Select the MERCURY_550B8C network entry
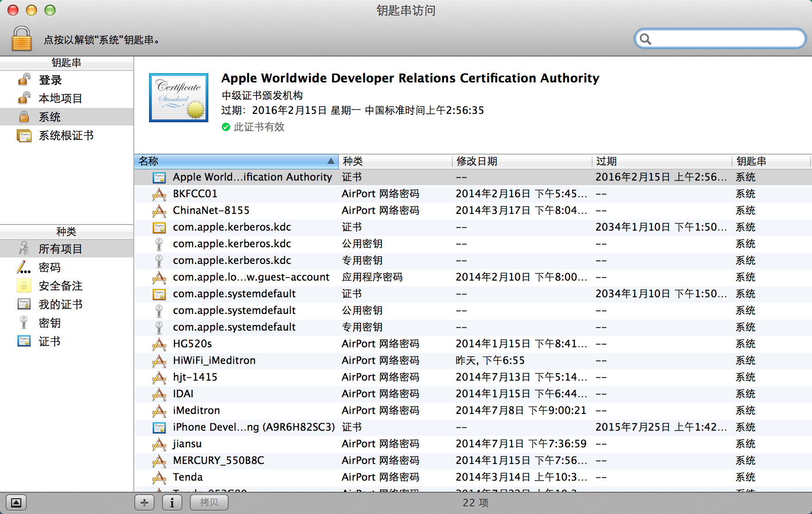This screenshot has width=812, height=514. coord(219,460)
